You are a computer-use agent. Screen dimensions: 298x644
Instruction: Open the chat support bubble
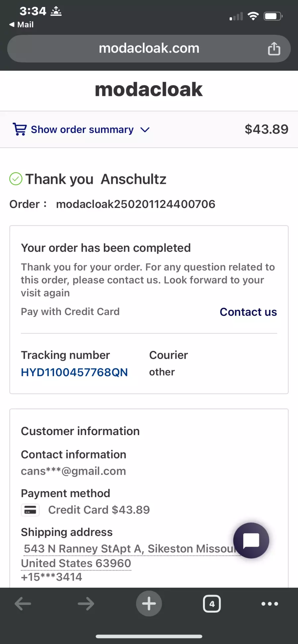251,541
